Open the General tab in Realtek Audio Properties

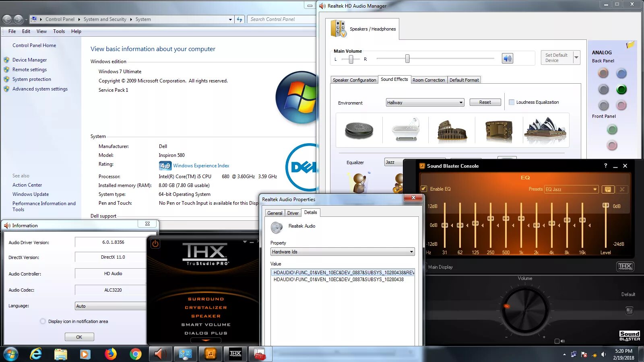point(275,213)
